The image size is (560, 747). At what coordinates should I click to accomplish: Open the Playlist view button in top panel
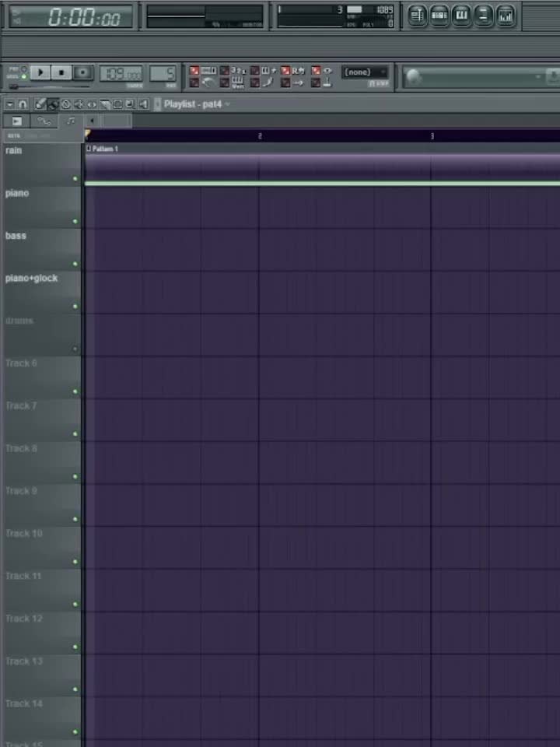(418, 16)
